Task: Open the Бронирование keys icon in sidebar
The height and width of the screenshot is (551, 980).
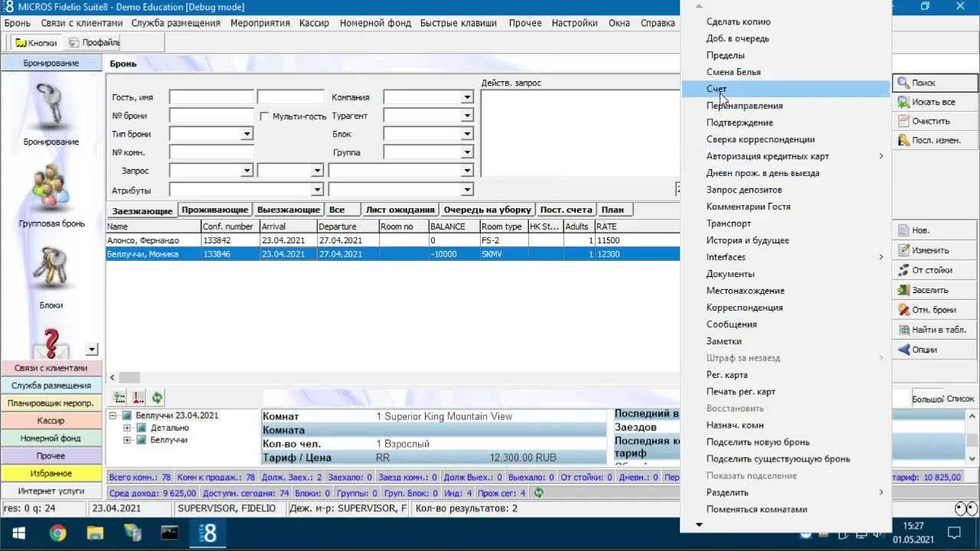Action: (51, 105)
